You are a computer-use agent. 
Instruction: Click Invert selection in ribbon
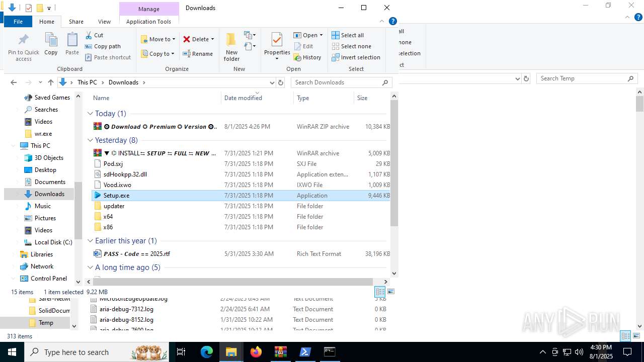pyautogui.click(x=356, y=57)
